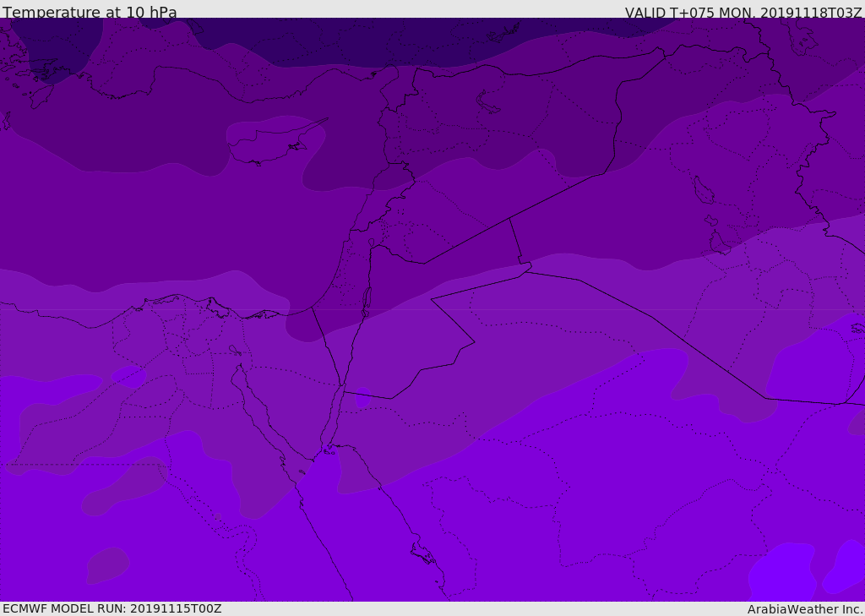The width and height of the screenshot is (865, 616).
Task: Click the VALID T+075 timestamp text
Action: point(743,13)
